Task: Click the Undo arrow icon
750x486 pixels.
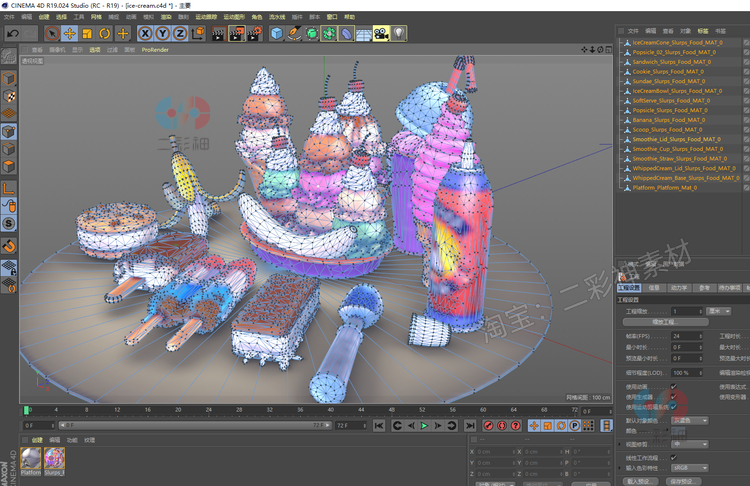Action: coord(12,33)
